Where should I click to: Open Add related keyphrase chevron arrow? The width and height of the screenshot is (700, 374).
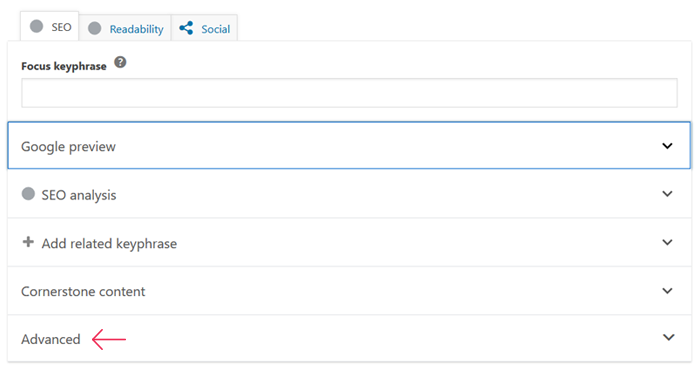[x=667, y=242]
